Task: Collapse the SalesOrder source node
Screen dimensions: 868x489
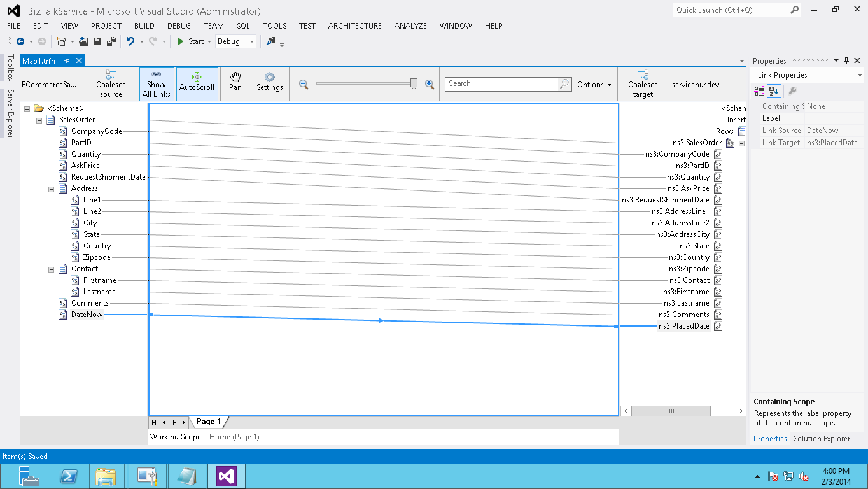Action: click(39, 120)
